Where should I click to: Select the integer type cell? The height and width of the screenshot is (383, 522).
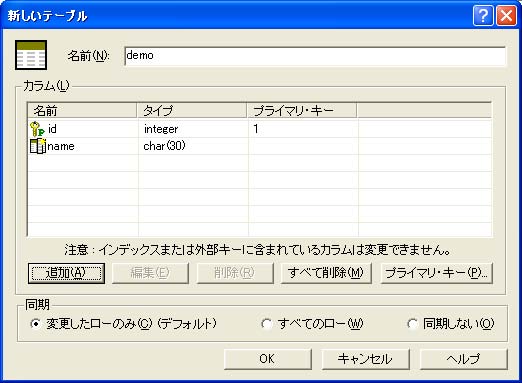193,129
